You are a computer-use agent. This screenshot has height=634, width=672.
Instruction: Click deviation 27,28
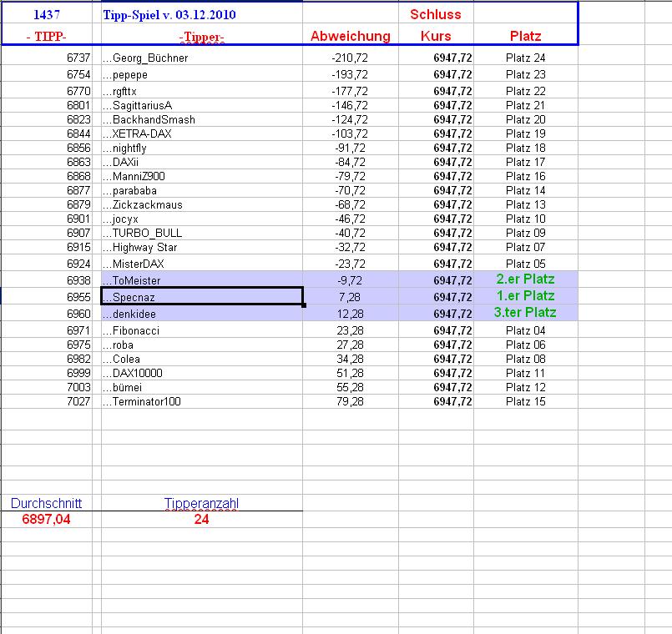click(350, 345)
